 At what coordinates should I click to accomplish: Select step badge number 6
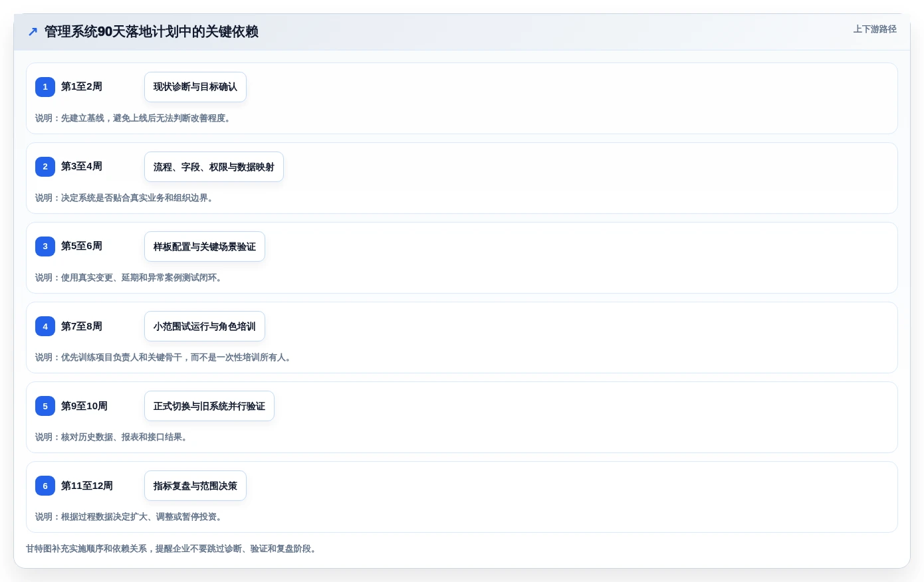coord(45,486)
